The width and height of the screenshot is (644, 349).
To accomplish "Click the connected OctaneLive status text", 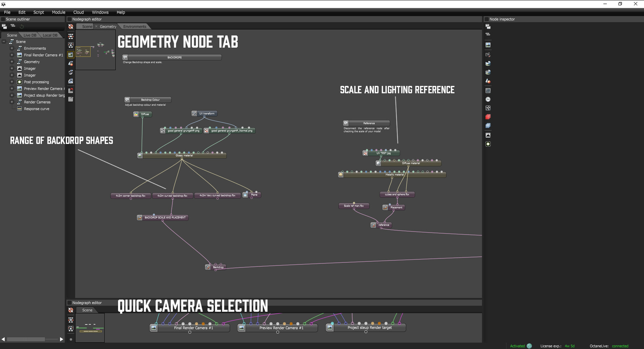I will [620, 346].
